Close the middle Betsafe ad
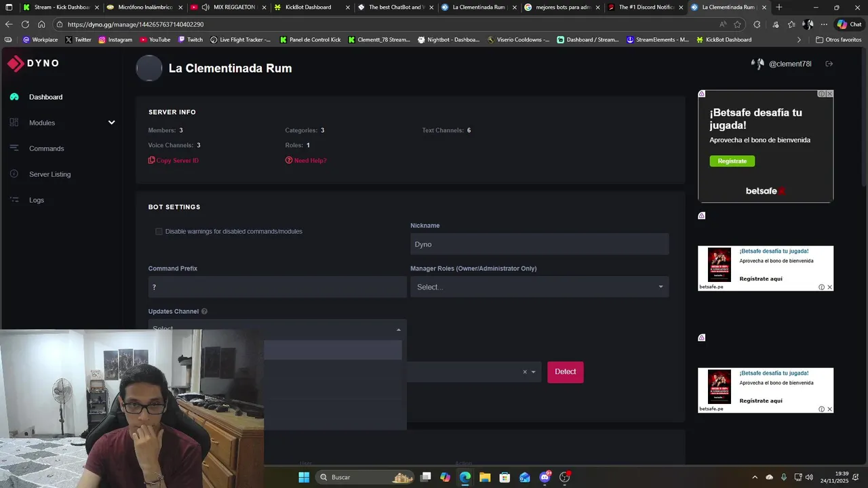The width and height of the screenshot is (868, 488). pyautogui.click(x=829, y=287)
